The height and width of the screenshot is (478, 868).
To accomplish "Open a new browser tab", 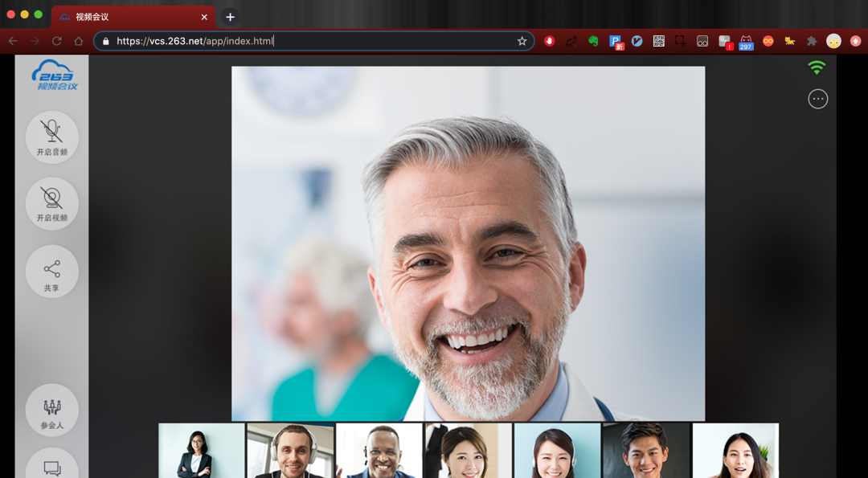I will [231, 17].
